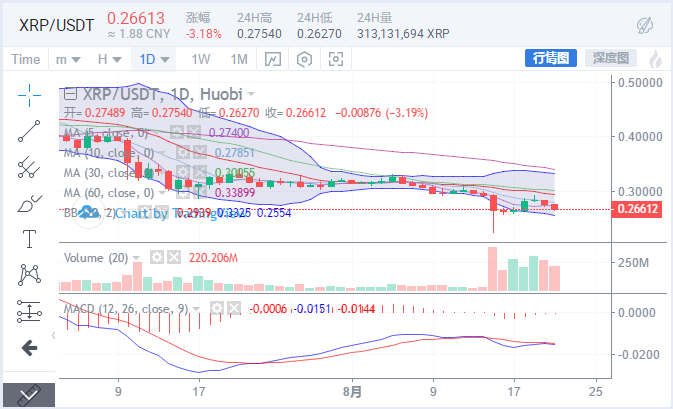Viewport: 673px width, 409px height.
Task: Select the 1W interval
Action: point(200,59)
